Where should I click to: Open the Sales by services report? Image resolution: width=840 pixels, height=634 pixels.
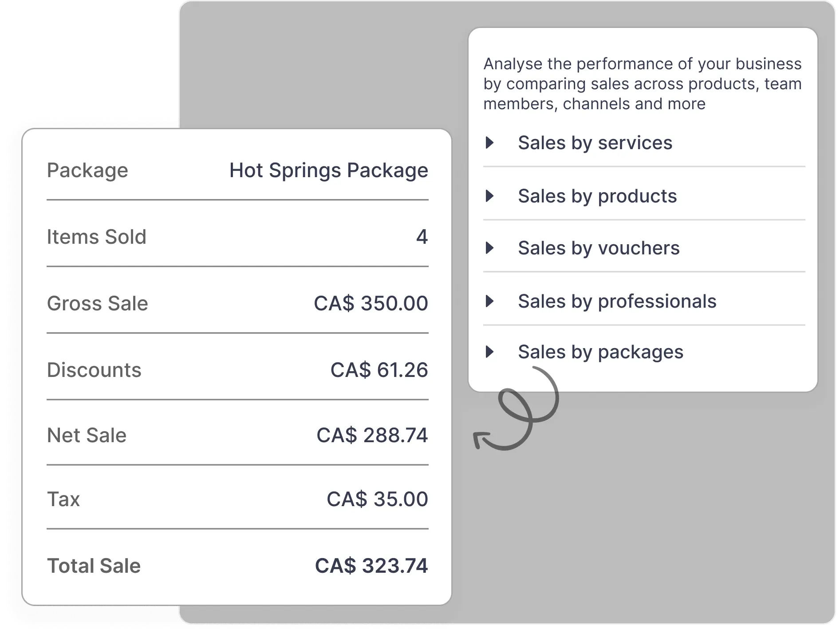click(x=595, y=143)
